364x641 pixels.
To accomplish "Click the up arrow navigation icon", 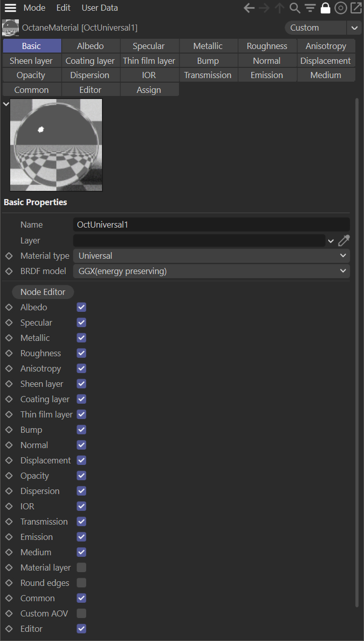I will click(279, 8).
